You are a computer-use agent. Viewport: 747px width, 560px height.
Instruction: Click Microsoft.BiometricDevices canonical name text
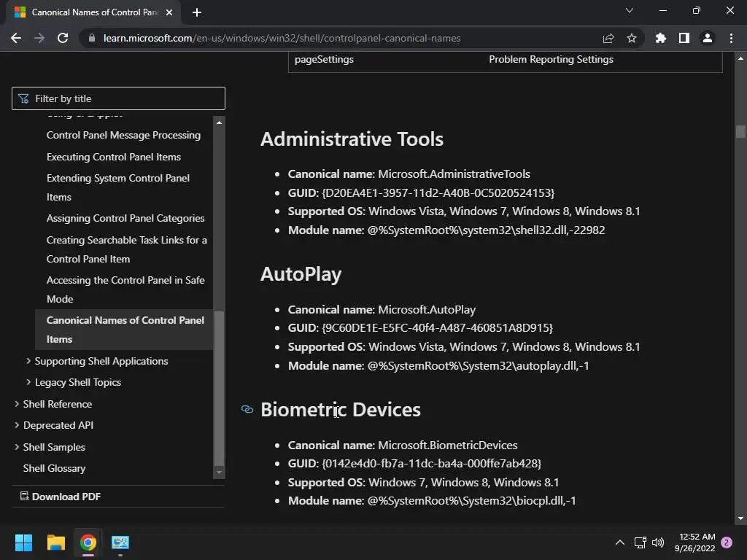tap(448, 446)
